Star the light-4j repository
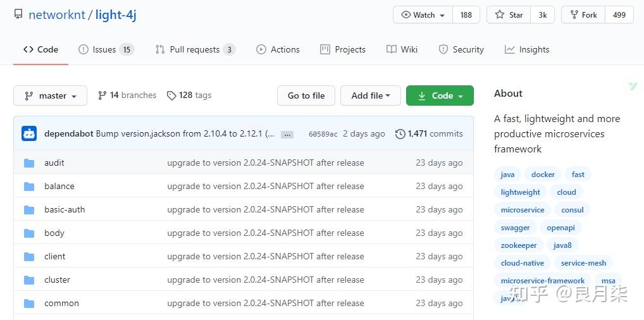The width and height of the screenshot is (644, 320). coord(510,15)
